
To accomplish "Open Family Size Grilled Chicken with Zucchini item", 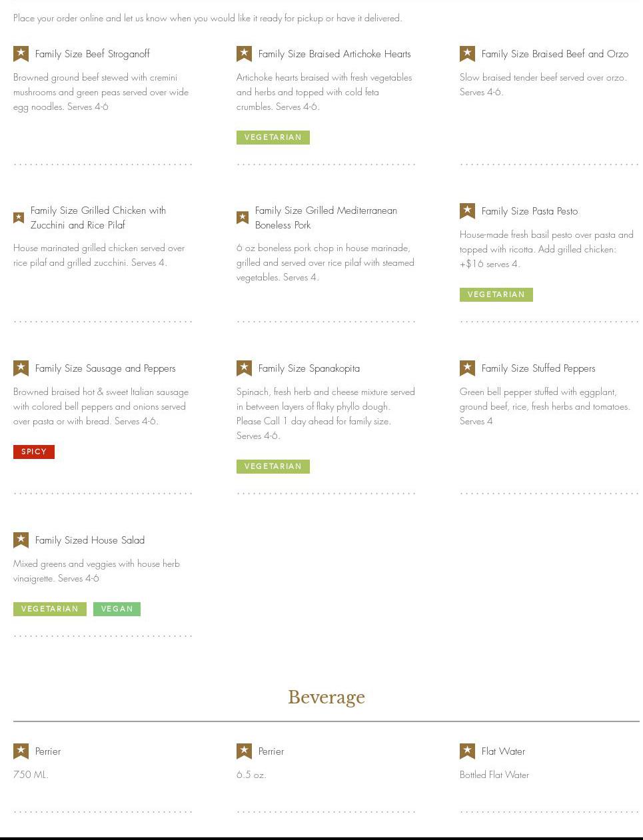I will click(x=98, y=218).
